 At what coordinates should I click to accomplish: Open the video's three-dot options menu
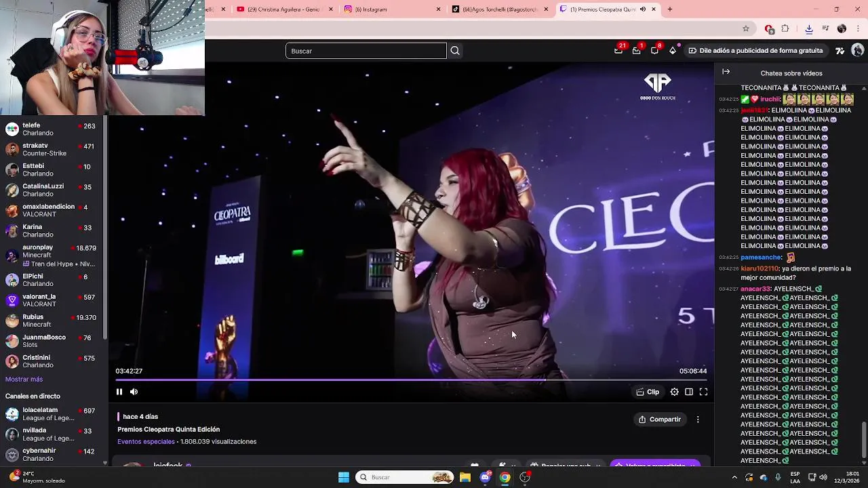tap(698, 420)
